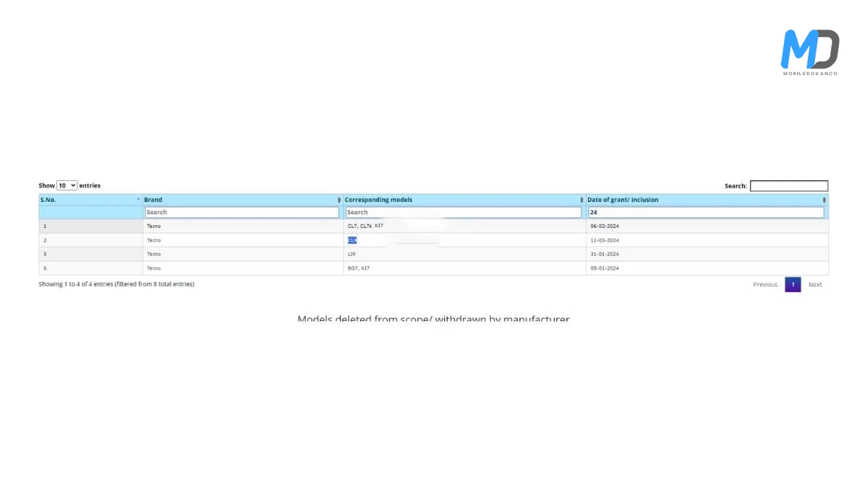Click the date filter field containing 24

click(705, 212)
